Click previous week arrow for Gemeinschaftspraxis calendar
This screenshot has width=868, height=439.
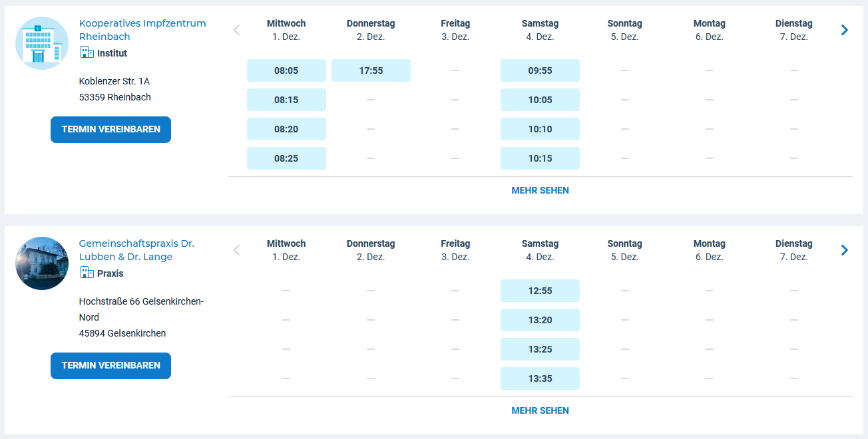[x=236, y=250]
